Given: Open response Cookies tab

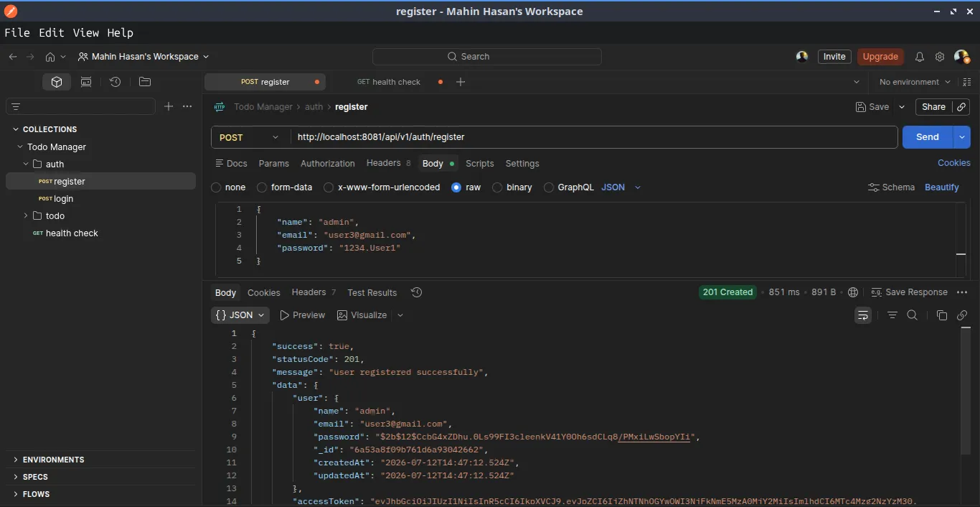Looking at the screenshot, I should pyautogui.click(x=263, y=293).
